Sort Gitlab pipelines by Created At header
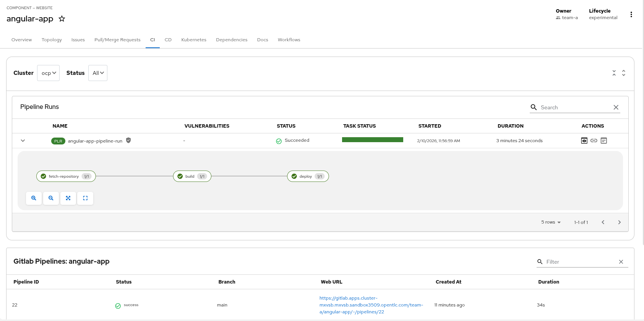The height and width of the screenshot is (321, 644). [448, 282]
